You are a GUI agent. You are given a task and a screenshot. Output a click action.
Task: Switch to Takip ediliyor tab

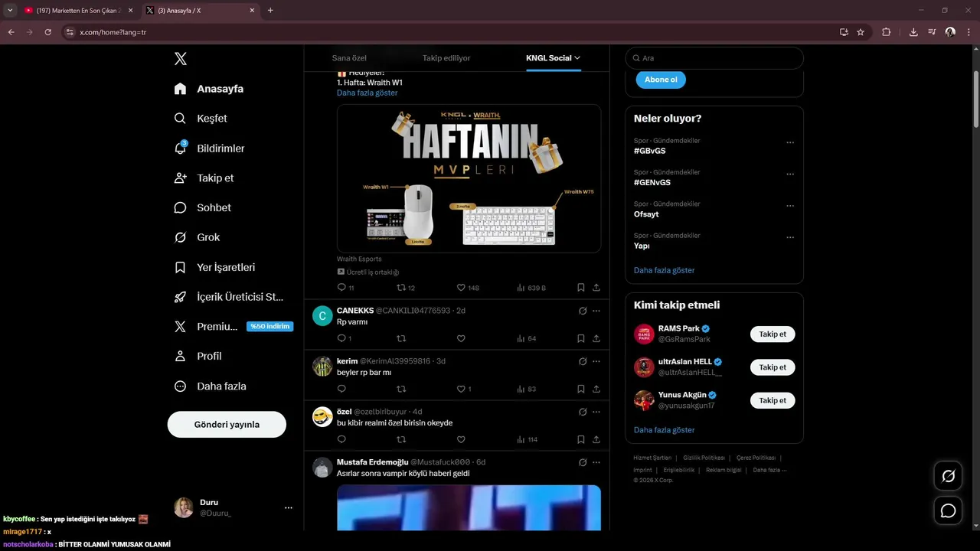coord(446,58)
